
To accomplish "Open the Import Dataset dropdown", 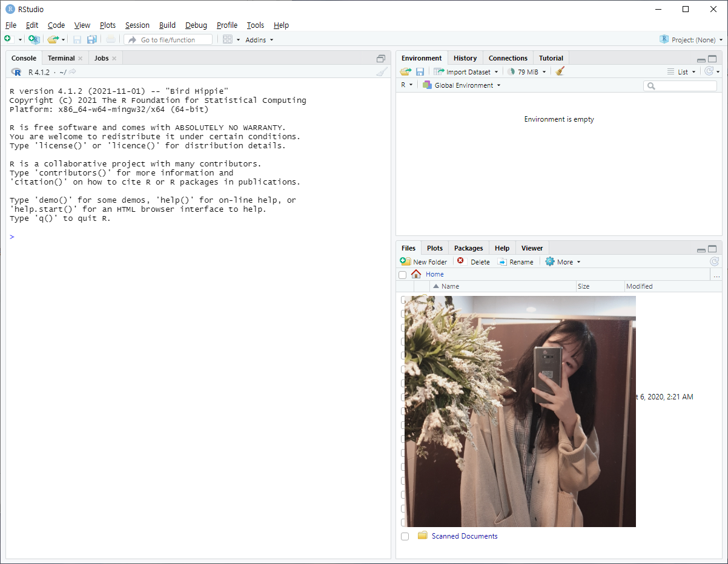I will (466, 72).
